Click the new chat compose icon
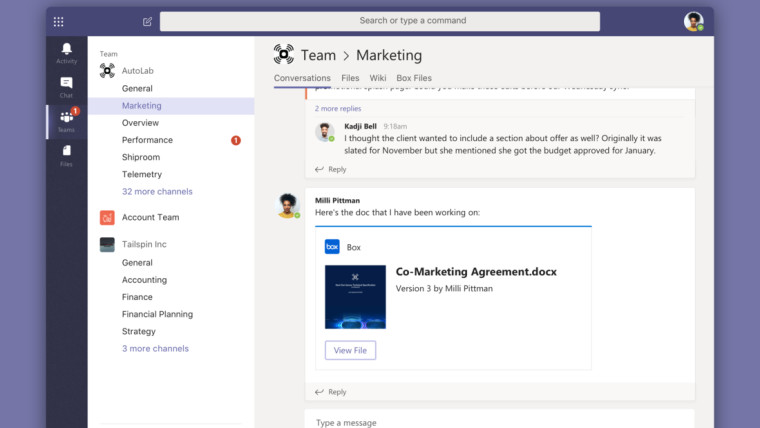This screenshot has width=760, height=428. [x=147, y=22]
